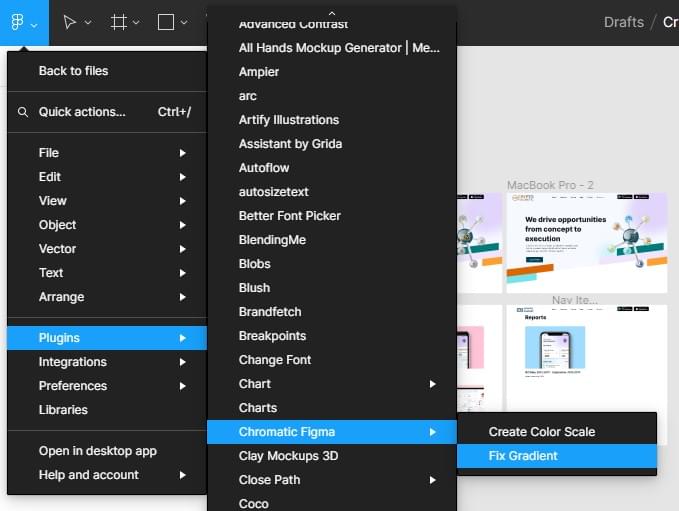Expand the Chart plugin submenu arrow
Image resolution: width=679 pixels, height=511 pixels.
point(432,384)
